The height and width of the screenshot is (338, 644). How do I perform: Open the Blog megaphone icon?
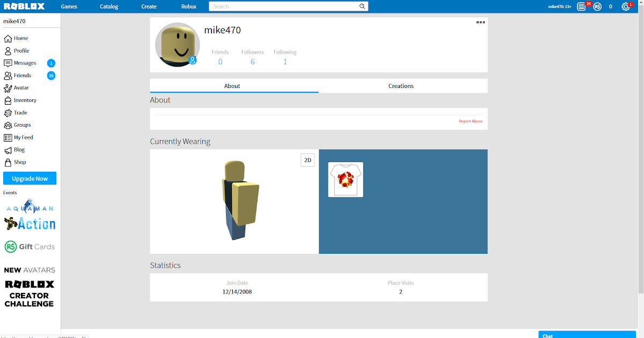[x=8, y=150]
